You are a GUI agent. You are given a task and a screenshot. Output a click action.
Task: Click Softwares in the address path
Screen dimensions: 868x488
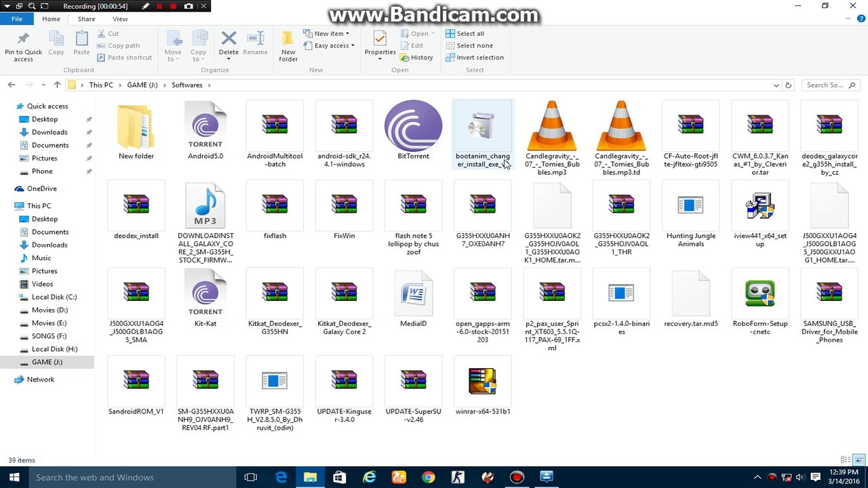tap(187, 85)
